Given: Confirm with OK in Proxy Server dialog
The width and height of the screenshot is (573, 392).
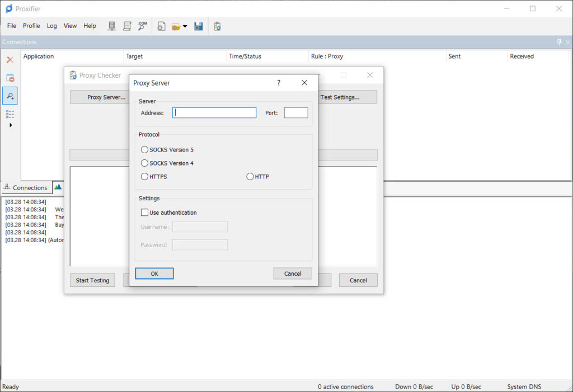Looking at the screenshot, I should (x=154, y=273).
